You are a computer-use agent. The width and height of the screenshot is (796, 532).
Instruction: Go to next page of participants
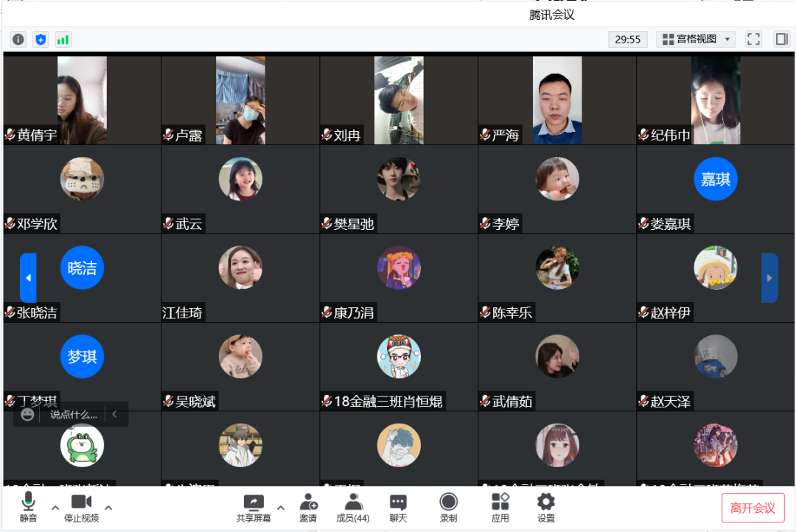click(x=769, y=278)
